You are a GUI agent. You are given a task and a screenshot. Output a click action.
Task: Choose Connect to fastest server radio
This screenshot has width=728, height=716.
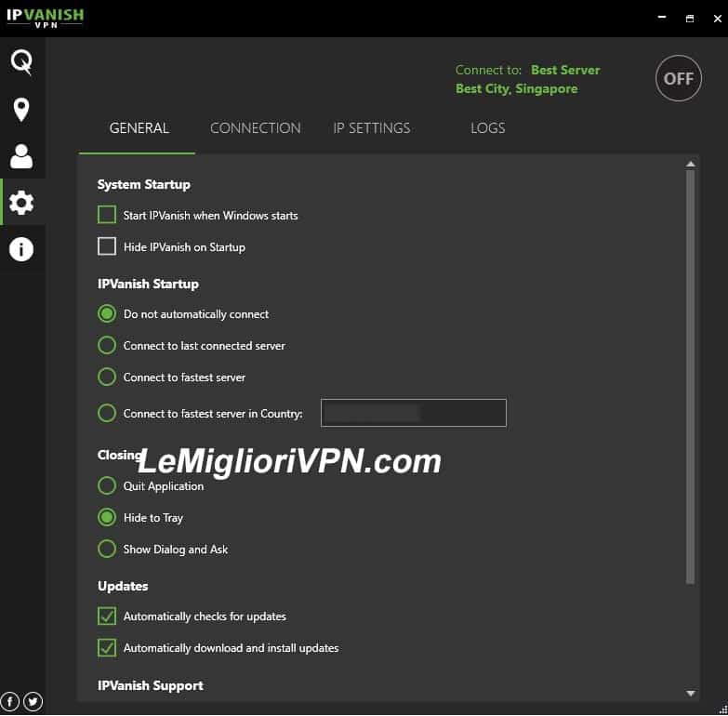[107, 377]
